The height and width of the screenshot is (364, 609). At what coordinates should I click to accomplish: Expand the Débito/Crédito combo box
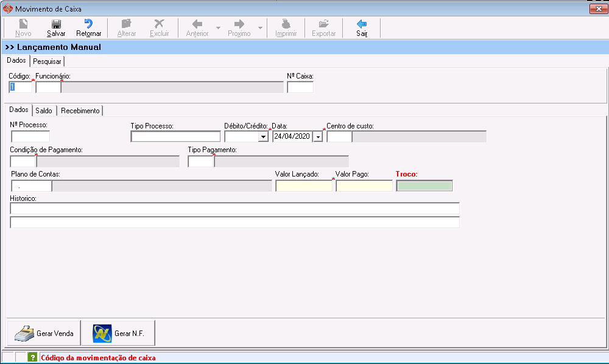(x=263, y=136)
